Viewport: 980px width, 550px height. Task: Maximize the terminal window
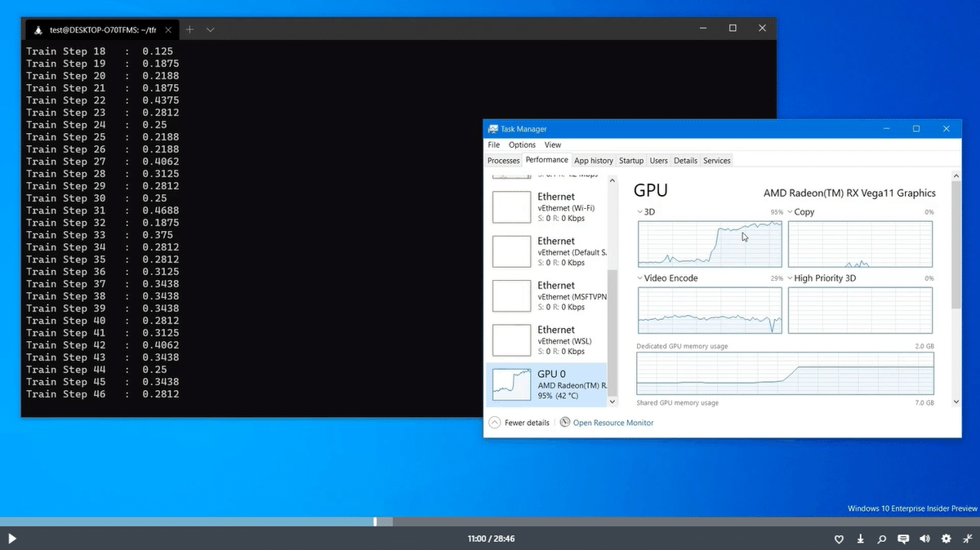point(733,29)
